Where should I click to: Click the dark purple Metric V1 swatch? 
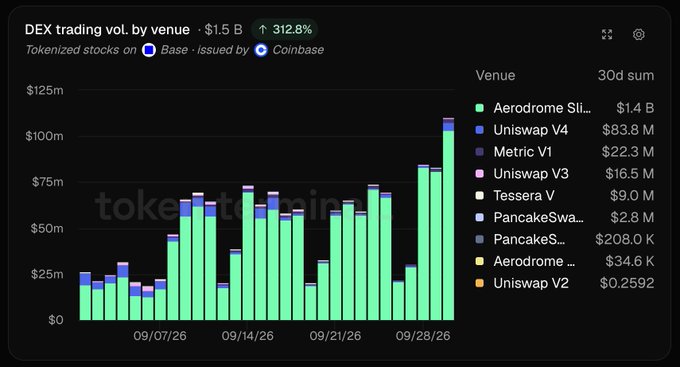click(479, 152)
